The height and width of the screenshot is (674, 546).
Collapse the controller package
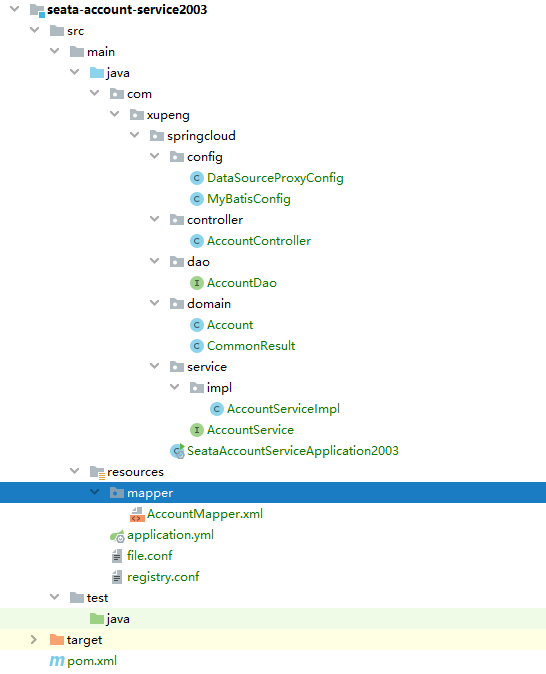click(155, 219)
